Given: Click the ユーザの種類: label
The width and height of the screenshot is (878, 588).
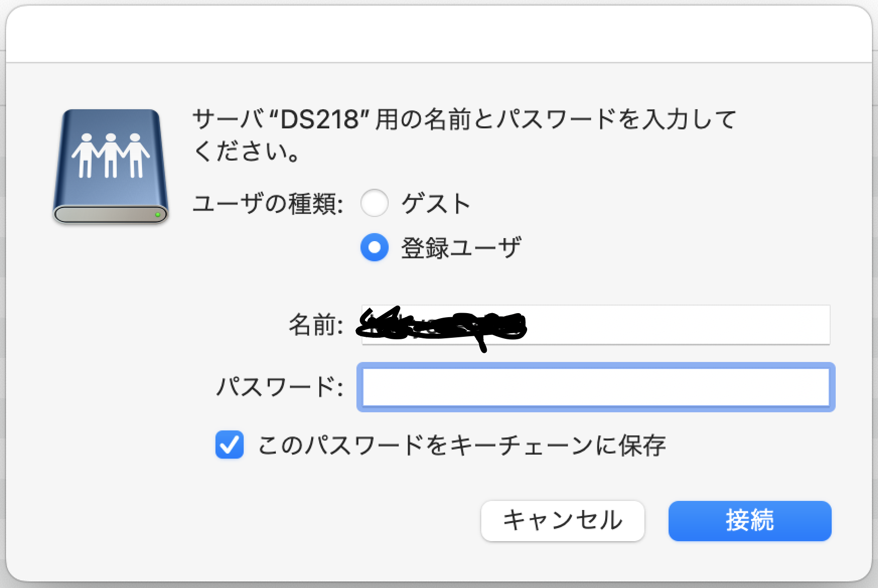Looking at the screenshot, I should coord(268,204).
